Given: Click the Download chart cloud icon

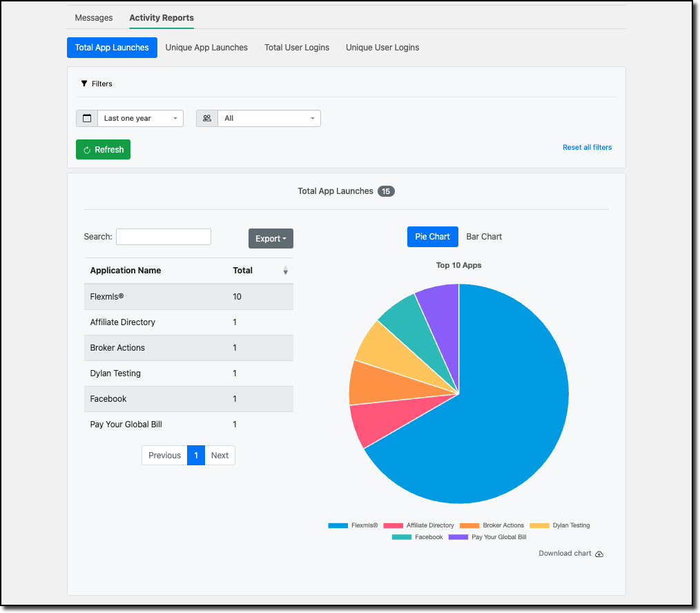Looking at the screenshot, I should [599, 554].
